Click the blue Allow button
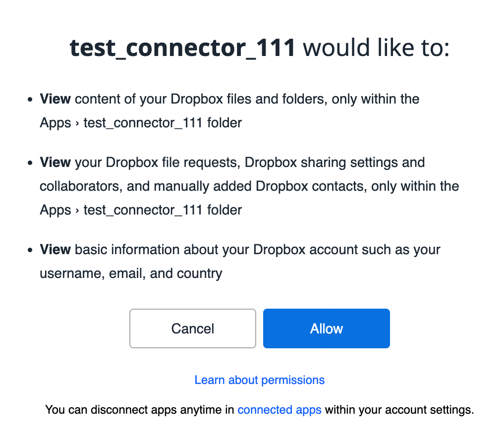Viewport: 504px width, 434px height. (326, 328)
